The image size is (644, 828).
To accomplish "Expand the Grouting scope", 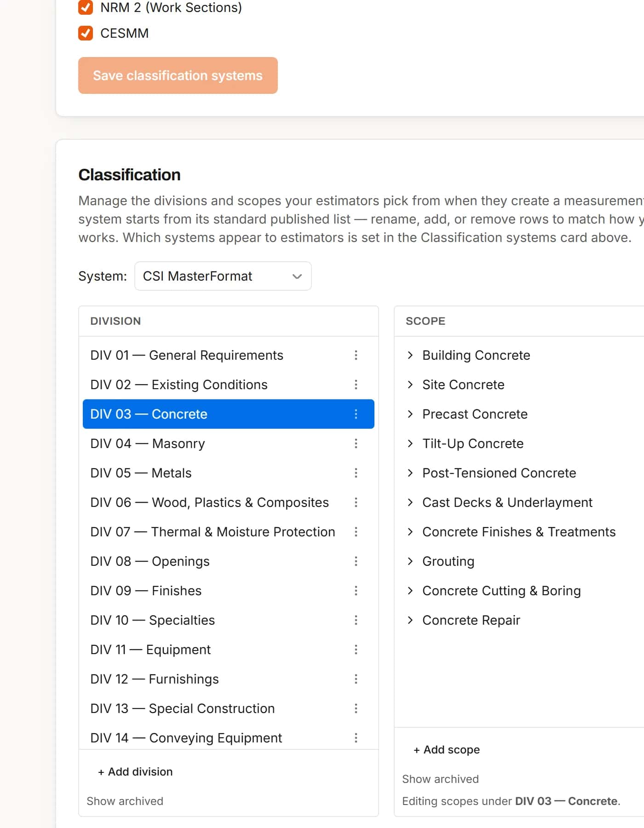I will 410,561.
